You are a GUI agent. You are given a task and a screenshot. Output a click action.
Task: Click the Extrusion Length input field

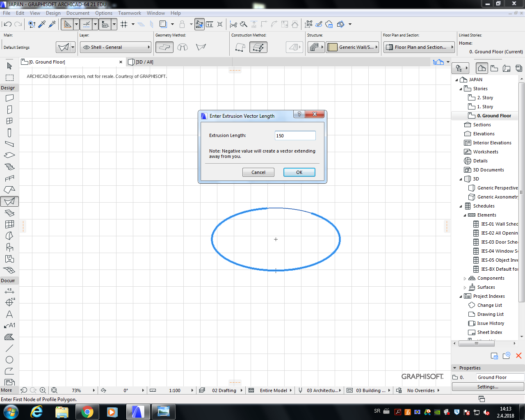coord(295,136)
